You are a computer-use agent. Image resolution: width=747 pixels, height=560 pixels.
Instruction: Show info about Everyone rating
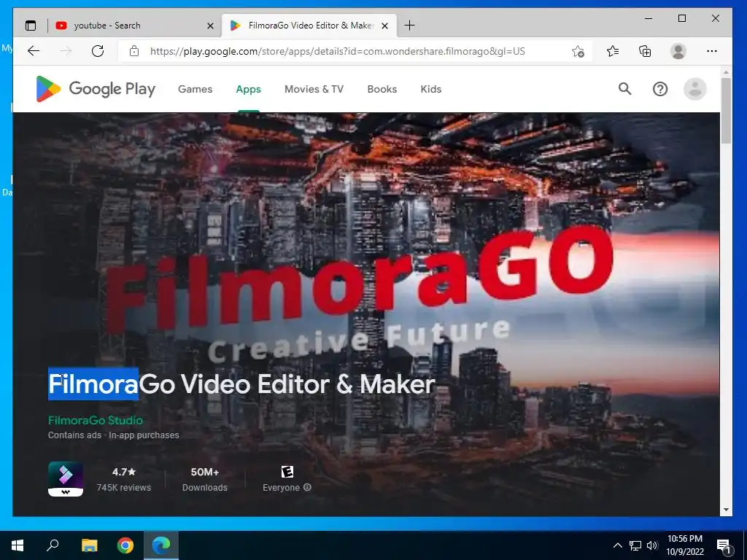[x=307, y=487]
